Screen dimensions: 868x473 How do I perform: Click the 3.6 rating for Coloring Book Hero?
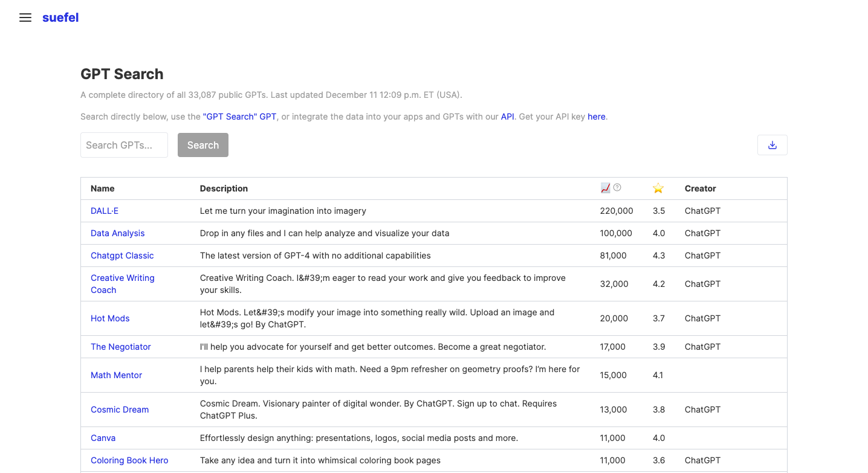click(659, 460)
